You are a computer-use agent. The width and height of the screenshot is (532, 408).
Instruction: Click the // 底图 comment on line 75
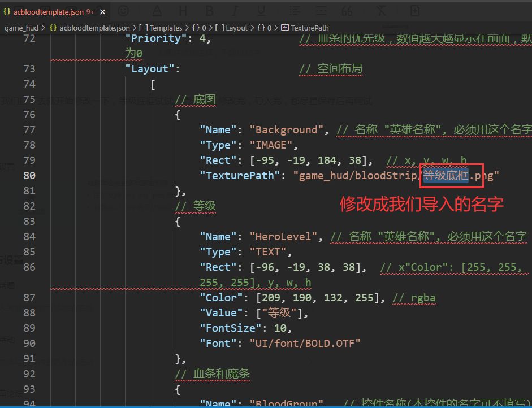pos(195,99)
